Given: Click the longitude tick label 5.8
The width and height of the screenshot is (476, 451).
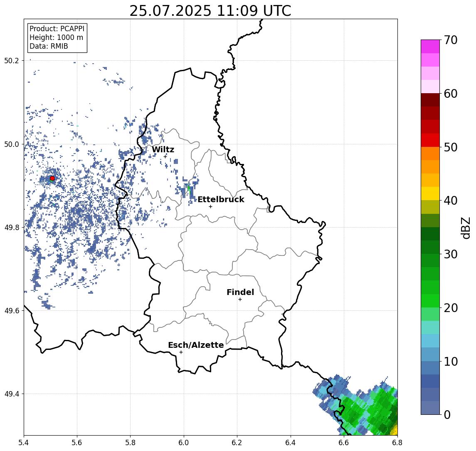Looking at the screenshot, I should [x=131, y=443].
